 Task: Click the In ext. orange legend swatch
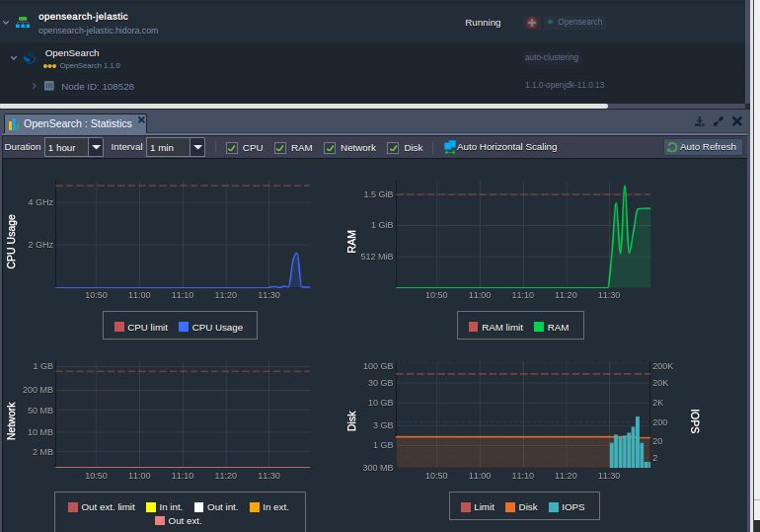coord(255,507)
